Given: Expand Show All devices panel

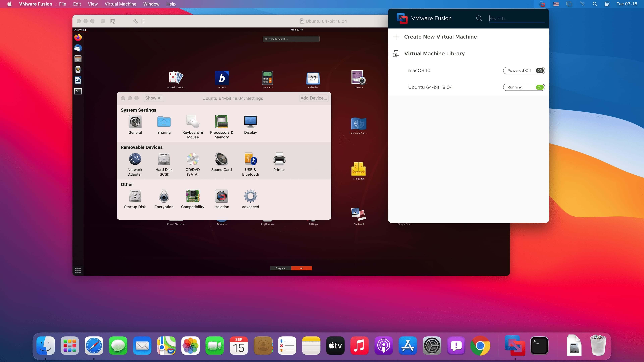Looking at the screenshot, I should [154, 98].
